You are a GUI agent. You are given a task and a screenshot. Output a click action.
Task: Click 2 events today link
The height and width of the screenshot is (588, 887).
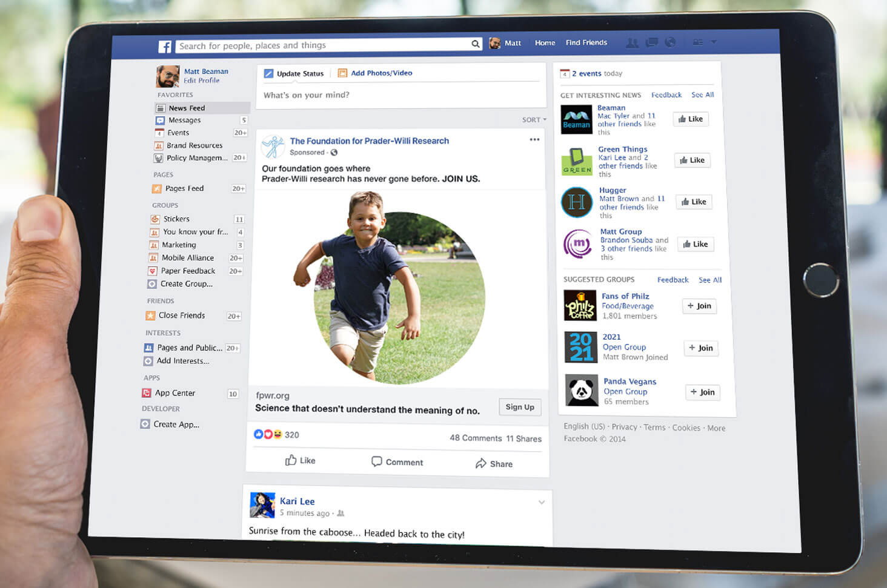point(597,73)
